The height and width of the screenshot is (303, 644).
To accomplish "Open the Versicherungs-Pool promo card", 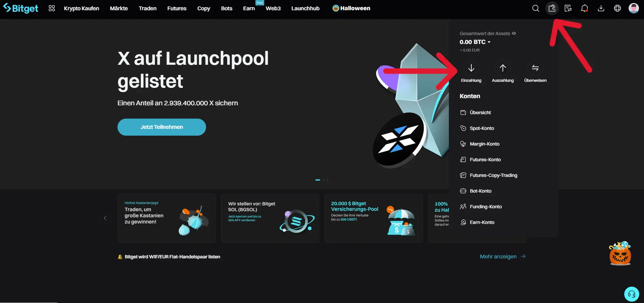I will [374, 218].
